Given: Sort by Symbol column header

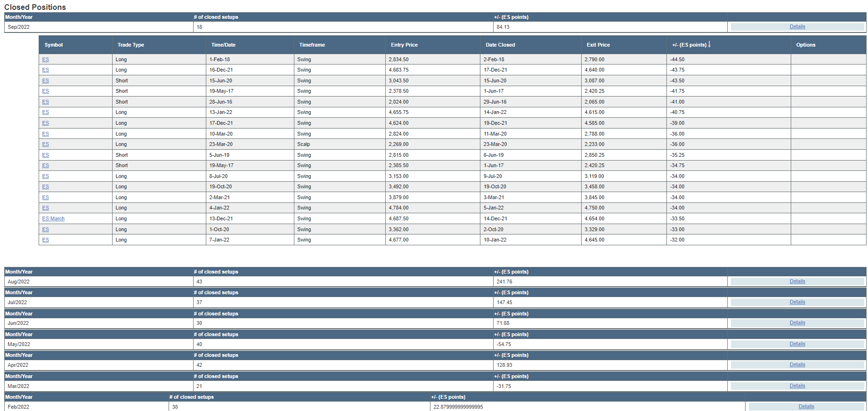Looking at the screenshot, I should pyautogui.click(x=54, y=45).
